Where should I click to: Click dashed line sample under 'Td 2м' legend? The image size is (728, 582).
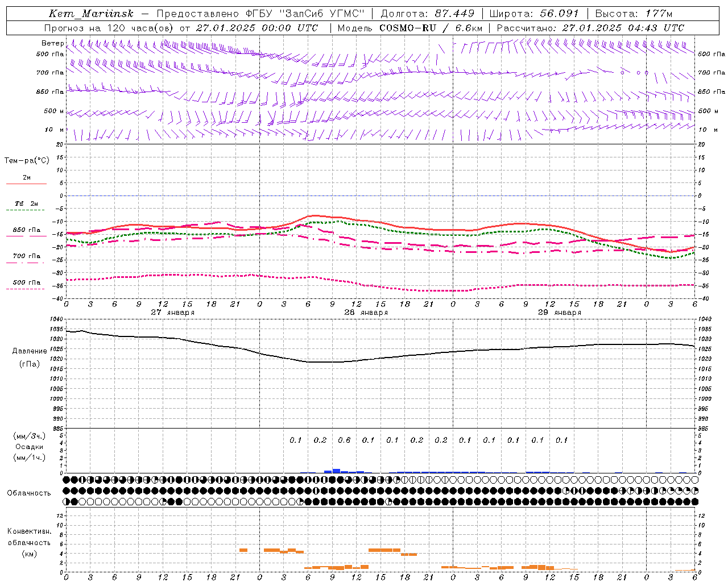pyautogui.click(x=26, y=210)
